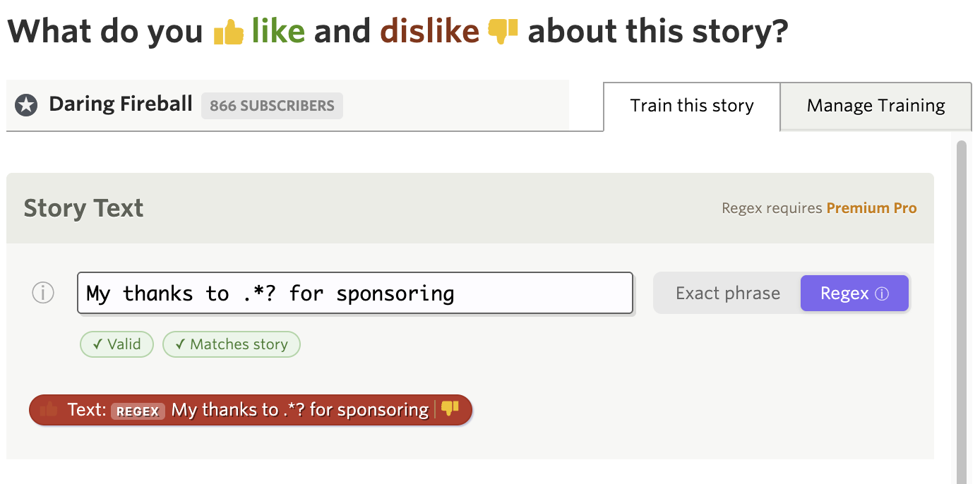The height and width of the screenshot is (484, 980).
Task: Click inside the regex text input field
Action: coord(353,292)
